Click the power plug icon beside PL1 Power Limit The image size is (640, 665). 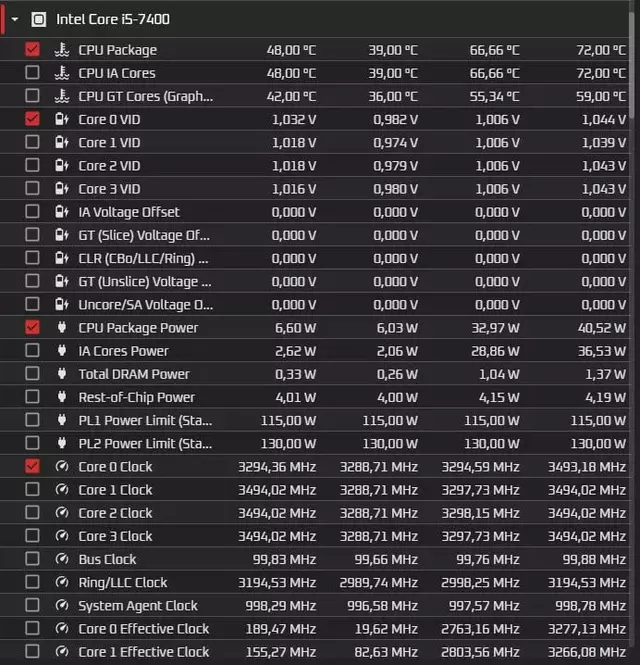[62, 420]
